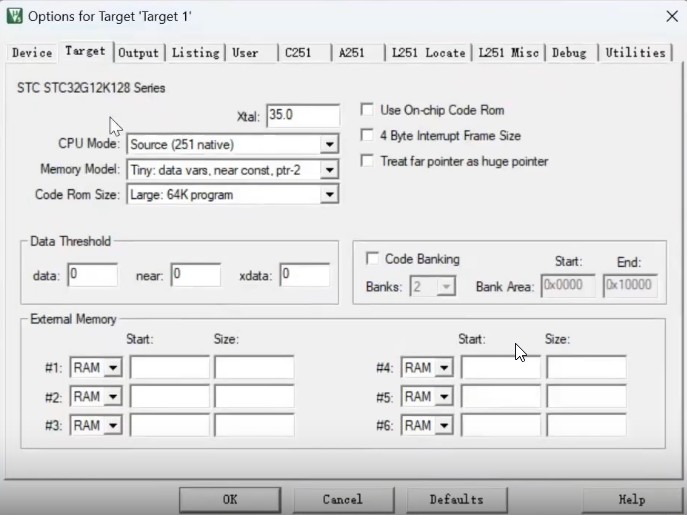The width and height of the screenshot is (687, 515).
Task: Select the L251 Locate tab
Action: pos(428,53)
